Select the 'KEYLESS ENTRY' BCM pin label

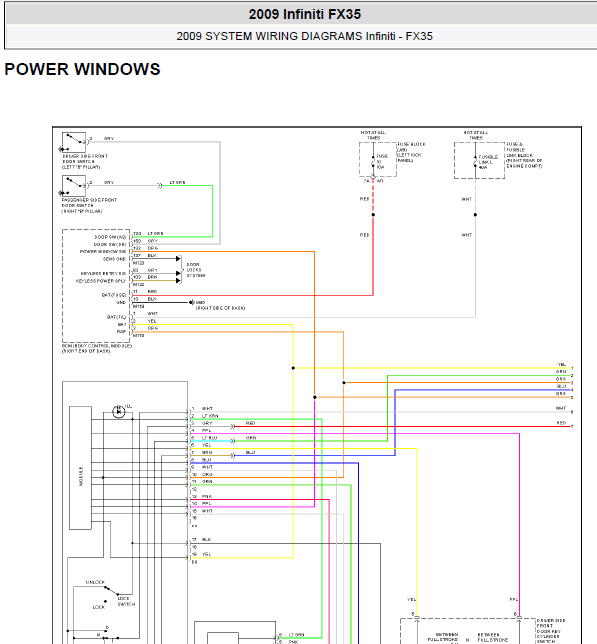pyautogui.click(x=103, y=274)
